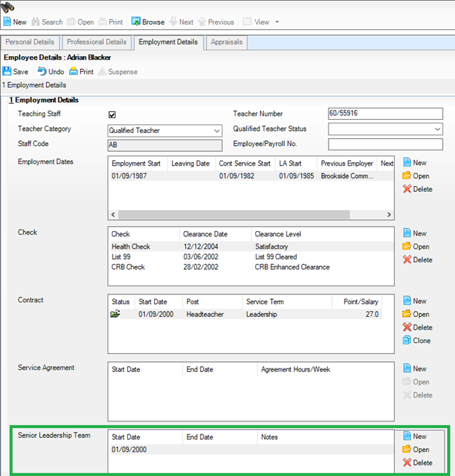Expand the Teacher Category dropdown
This screenshot has width=455, height=476.
(x=217, y=131)
